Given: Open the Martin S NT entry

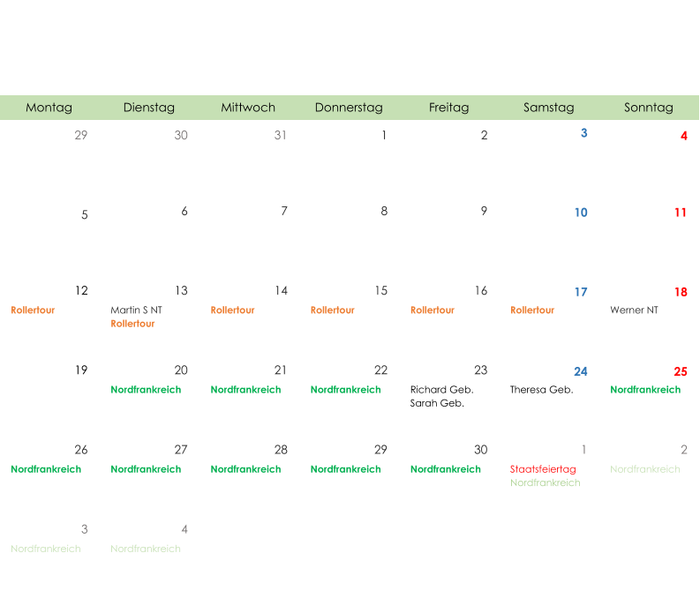Looking at the screenshot, I should [136, 310].
